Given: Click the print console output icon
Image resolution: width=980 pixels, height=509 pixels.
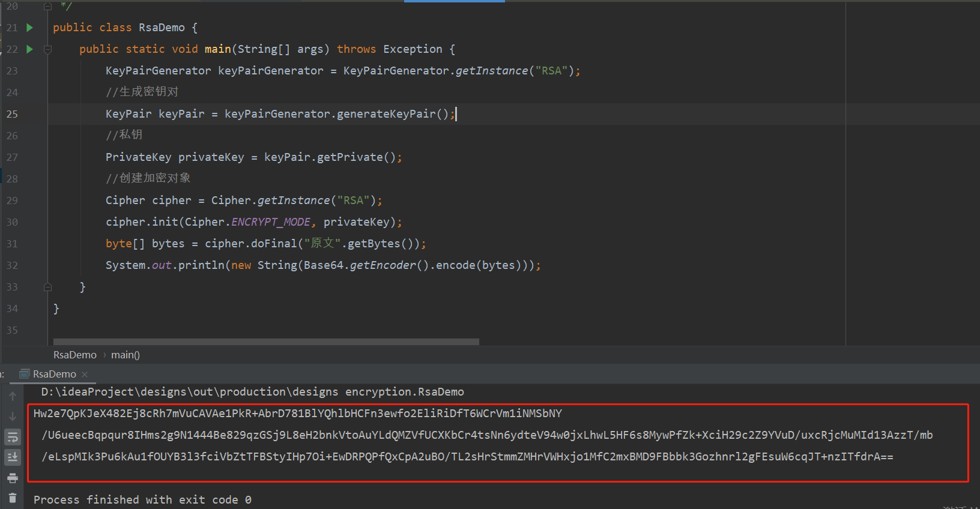Looking at the screenshot, I should point(13,478).
